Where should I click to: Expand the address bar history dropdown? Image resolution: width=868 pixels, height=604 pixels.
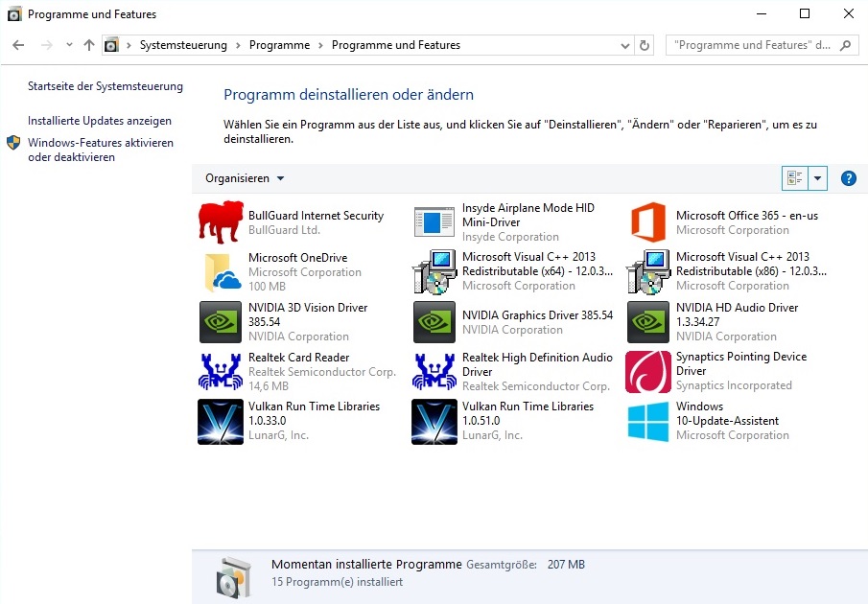click(x=625, y=45)
